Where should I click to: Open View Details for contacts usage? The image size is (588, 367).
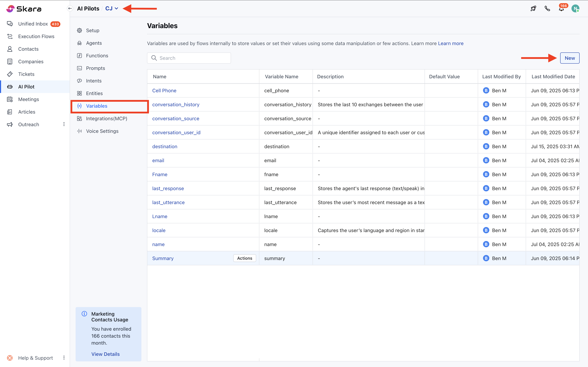pos(106,354)
